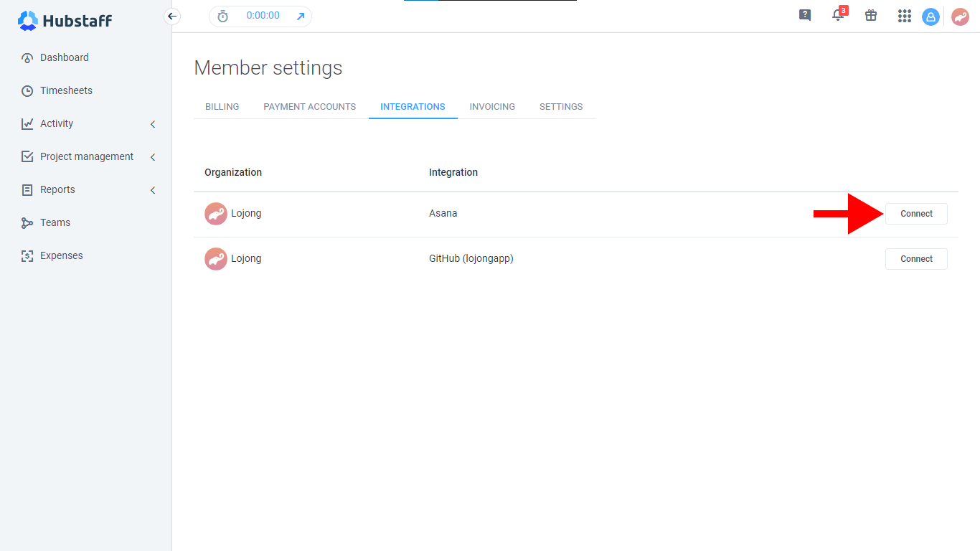
Task: Click the blue user account icon
Action: 931,17
